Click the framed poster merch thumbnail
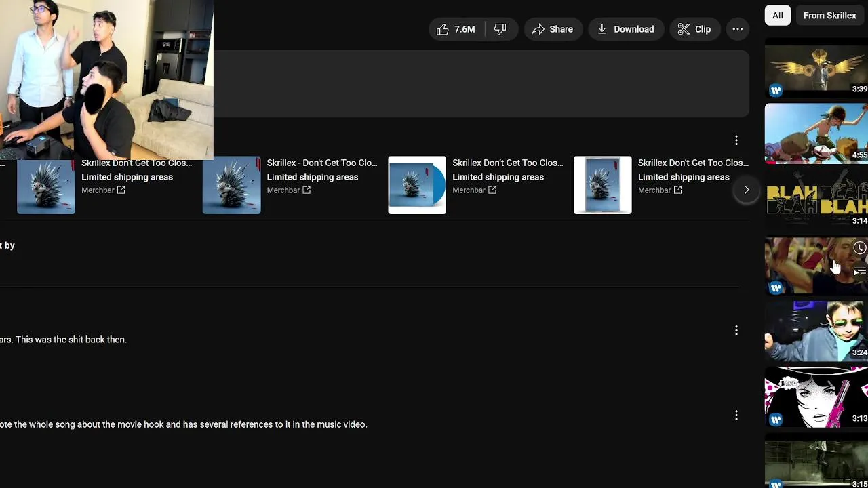The image size is (868, 488). (x=603, y=185)
